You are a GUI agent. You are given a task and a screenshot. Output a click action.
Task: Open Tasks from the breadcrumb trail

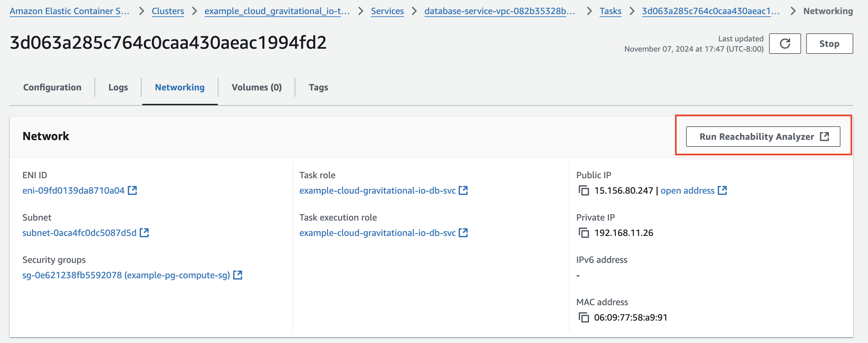click(610, 11)
